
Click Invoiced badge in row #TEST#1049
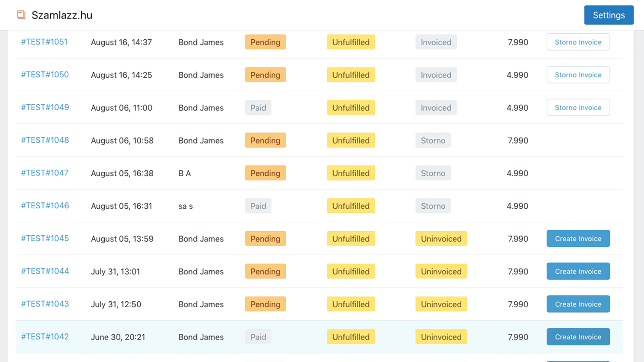click(436, 107)
